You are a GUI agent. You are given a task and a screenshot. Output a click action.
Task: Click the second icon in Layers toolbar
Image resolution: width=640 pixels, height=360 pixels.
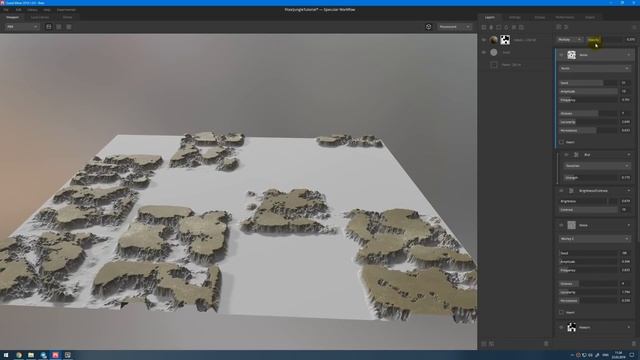(x=491, y=27)
